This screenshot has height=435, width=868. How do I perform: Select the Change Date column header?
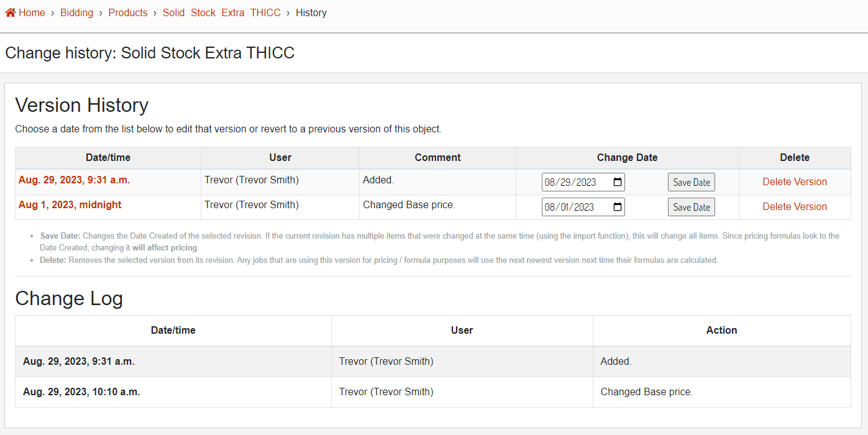coord(627,158)
